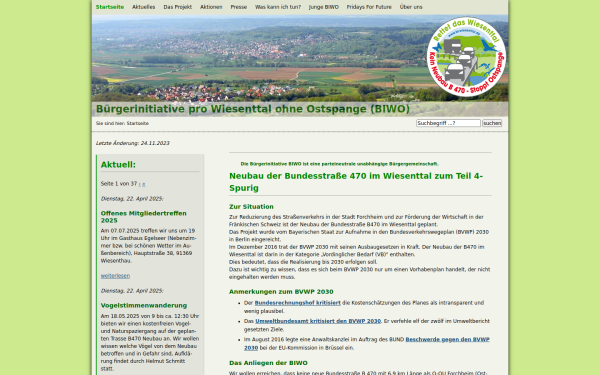
Task: Click the 'Zur Situation' subheading
Action: (x=251, y=207)
